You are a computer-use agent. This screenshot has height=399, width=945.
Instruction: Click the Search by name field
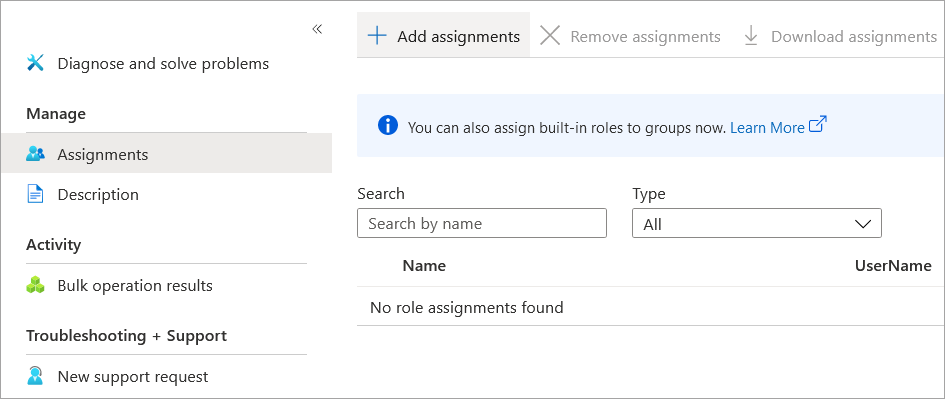point(482,223)
